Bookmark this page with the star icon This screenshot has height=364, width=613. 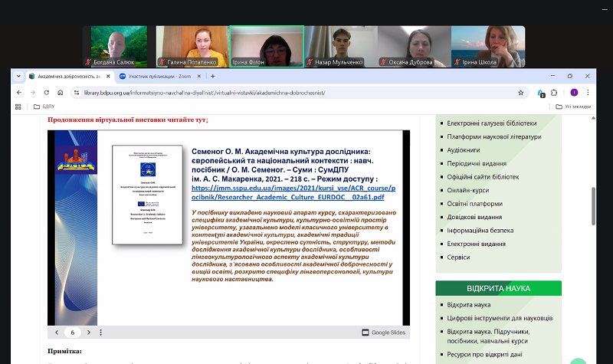click(x=521, y=92)
